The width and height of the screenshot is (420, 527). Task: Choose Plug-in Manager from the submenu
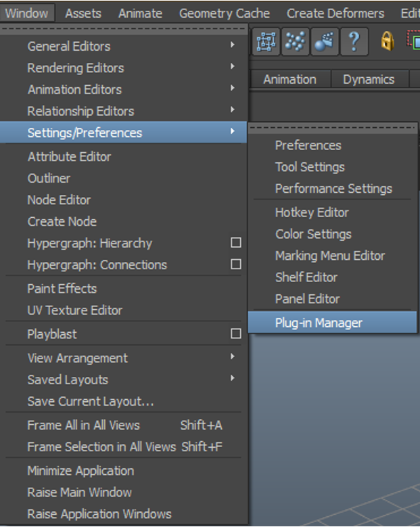coord(319,323)
